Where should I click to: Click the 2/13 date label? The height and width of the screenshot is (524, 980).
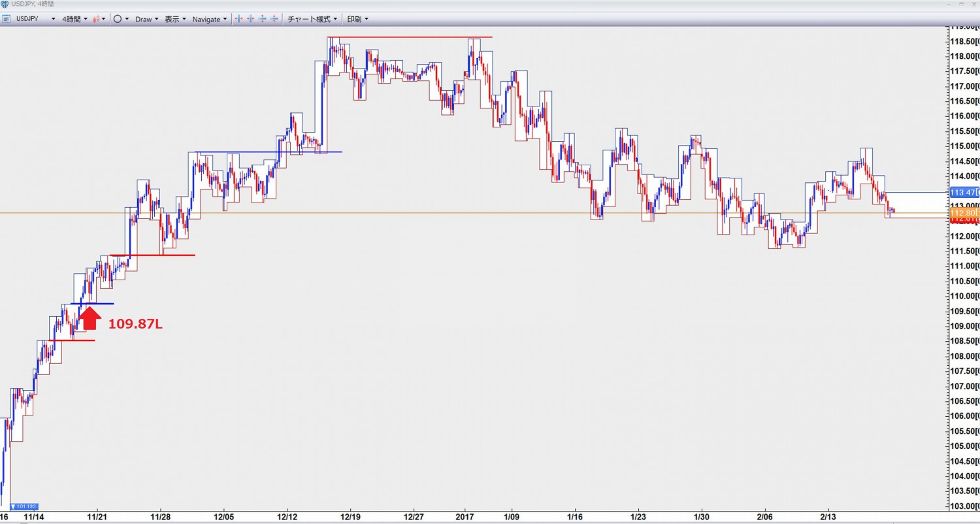[x=828, y=516]
